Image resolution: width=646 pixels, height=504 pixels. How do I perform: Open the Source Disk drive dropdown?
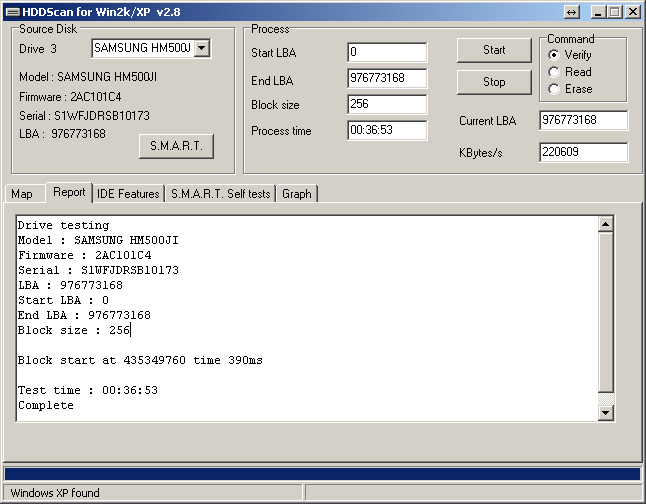[x=202, y=48]
